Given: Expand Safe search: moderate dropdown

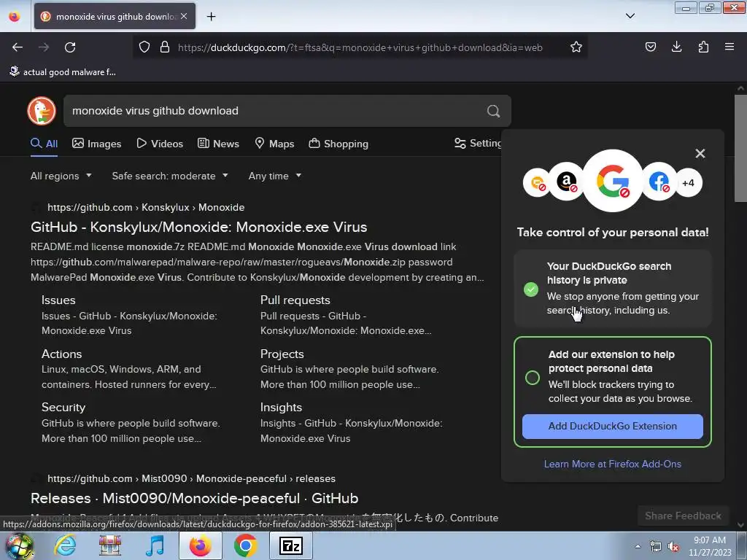Looking at the screenshot, I should (170, 176).
